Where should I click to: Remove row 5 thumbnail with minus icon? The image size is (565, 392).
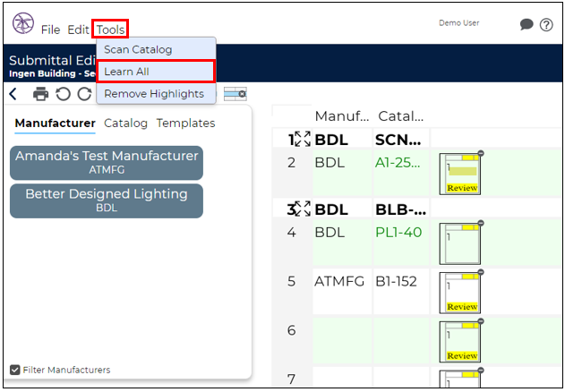pyautogui.click(x=481, y=272)
